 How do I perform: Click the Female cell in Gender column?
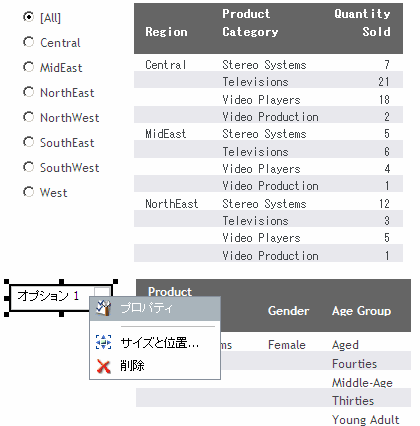point(287,345)
